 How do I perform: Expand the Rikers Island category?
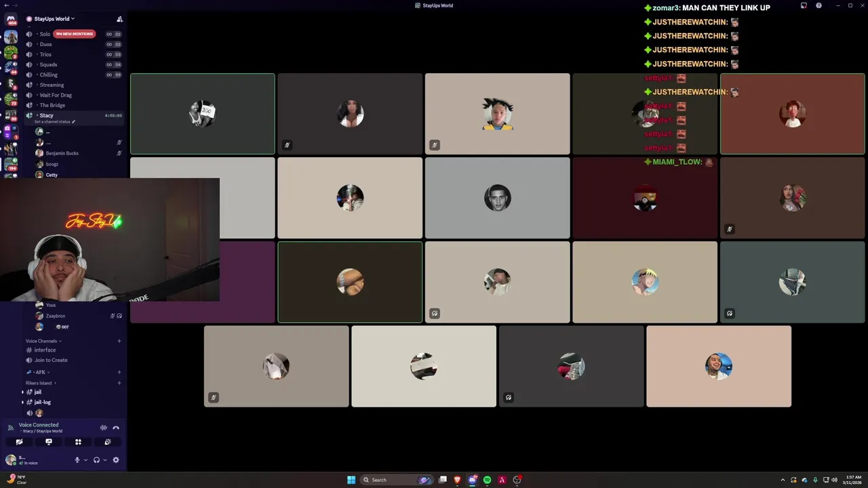(x=41, y=383)
